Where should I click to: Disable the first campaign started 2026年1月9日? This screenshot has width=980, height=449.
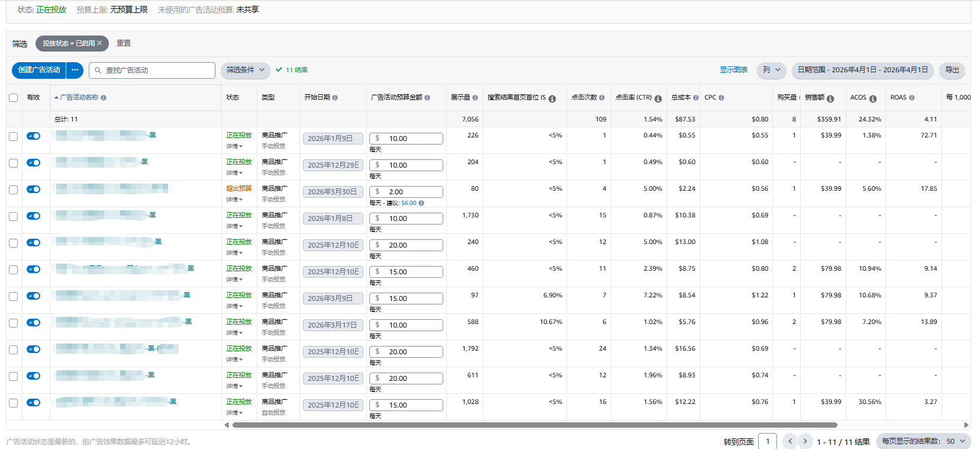(x=34, y=136)
